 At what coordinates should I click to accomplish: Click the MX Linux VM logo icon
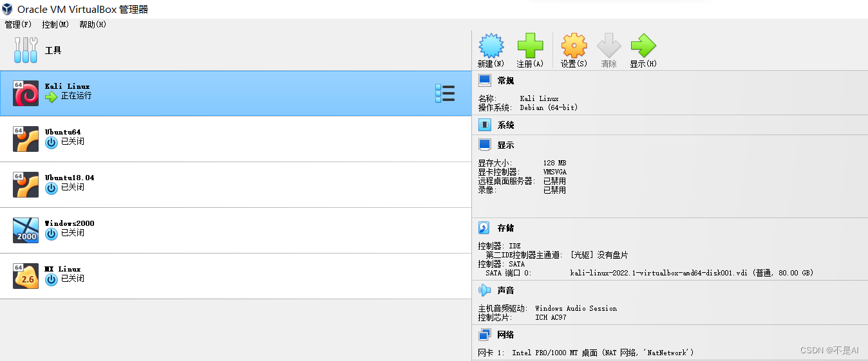tap(26, 276)
